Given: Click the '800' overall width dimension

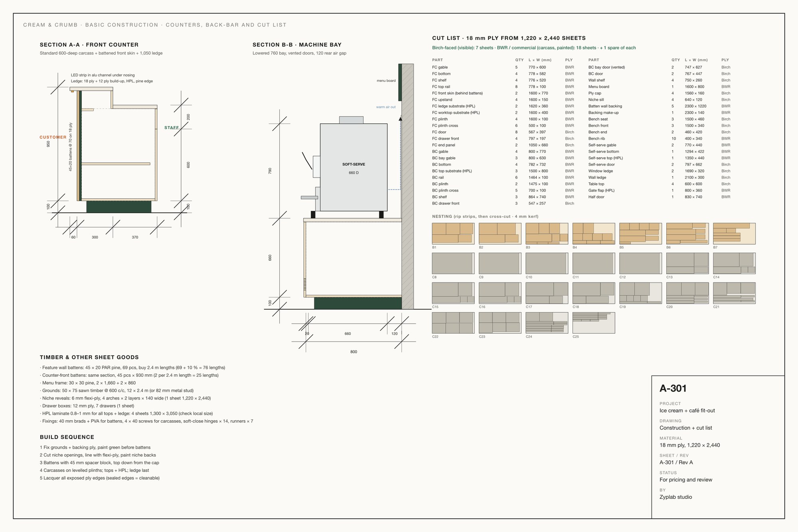Looking at the screenshot, I should click(x=354, y=352).
